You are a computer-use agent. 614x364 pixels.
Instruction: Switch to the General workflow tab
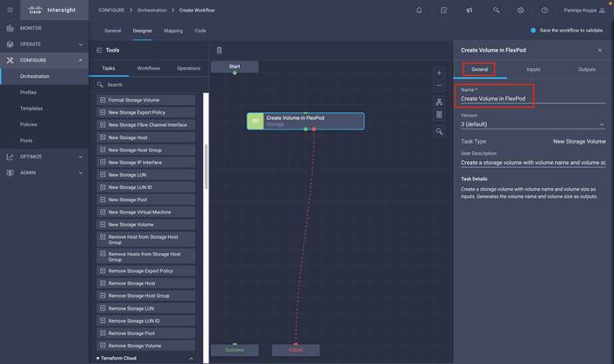pyautogui.click(x=113, y=31)
